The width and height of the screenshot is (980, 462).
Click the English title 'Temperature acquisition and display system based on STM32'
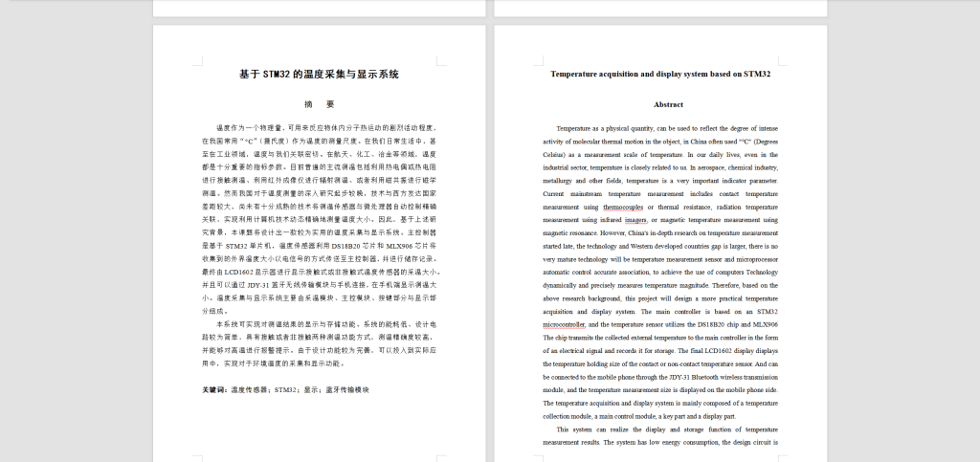[x=660, y=75]
